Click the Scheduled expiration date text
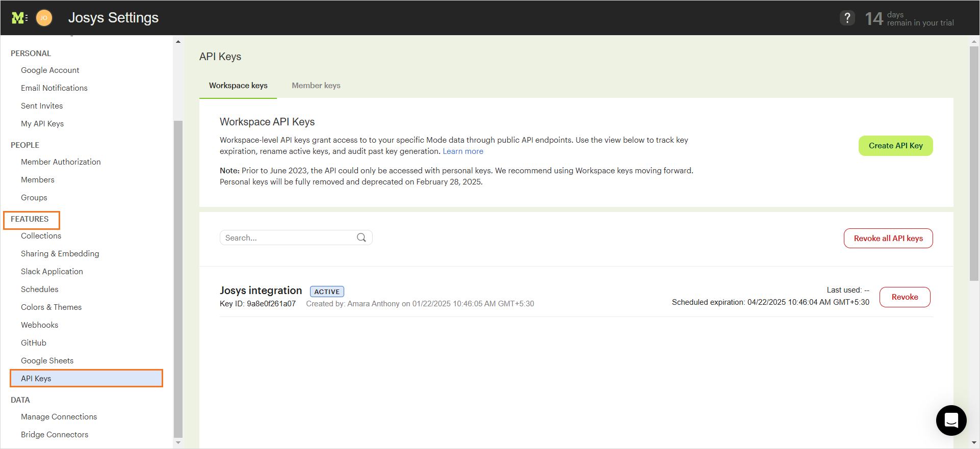 (x=770, y=302)
